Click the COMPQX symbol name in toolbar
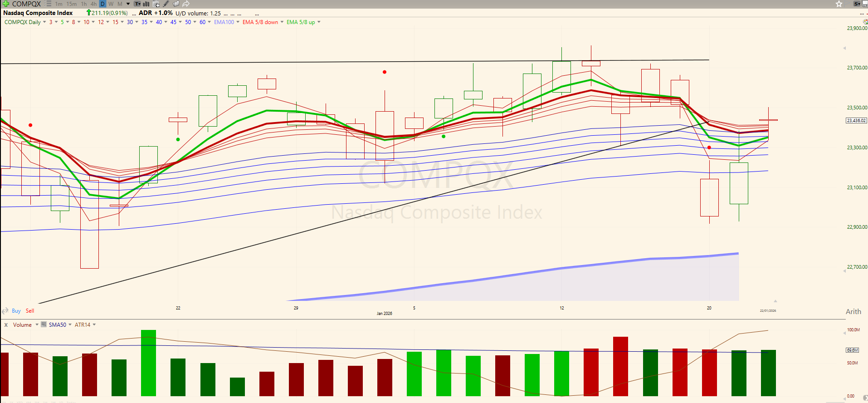This screenshot has height=403, width=868. point(26,4)
